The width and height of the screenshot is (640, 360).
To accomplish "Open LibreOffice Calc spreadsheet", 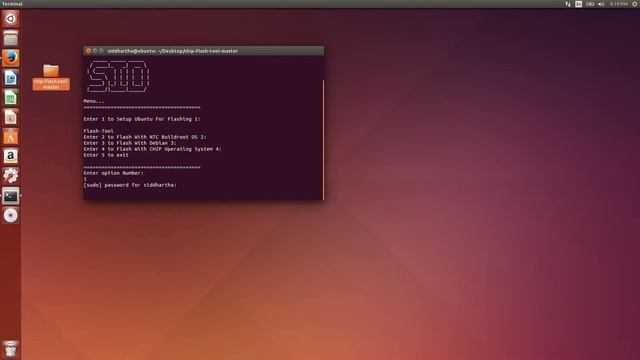I will click(x=11, y=97).
